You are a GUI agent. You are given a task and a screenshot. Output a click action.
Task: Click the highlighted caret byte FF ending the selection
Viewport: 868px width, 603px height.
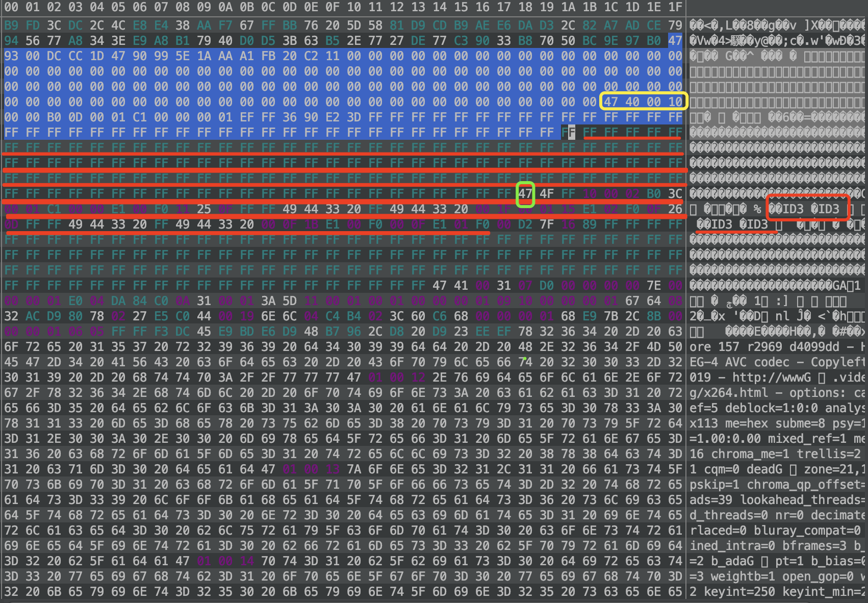pos(568,133)
